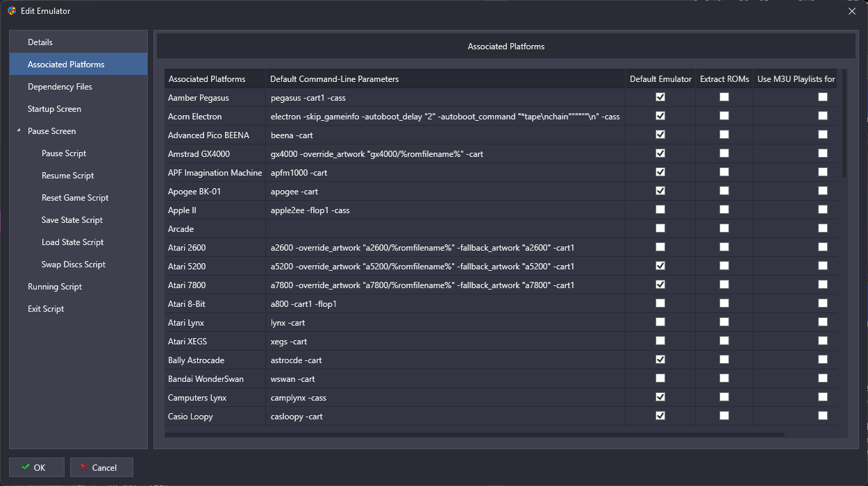Uncheck Default Emulator for Atari 5200

pyautogui.click(x=660, y=266)
